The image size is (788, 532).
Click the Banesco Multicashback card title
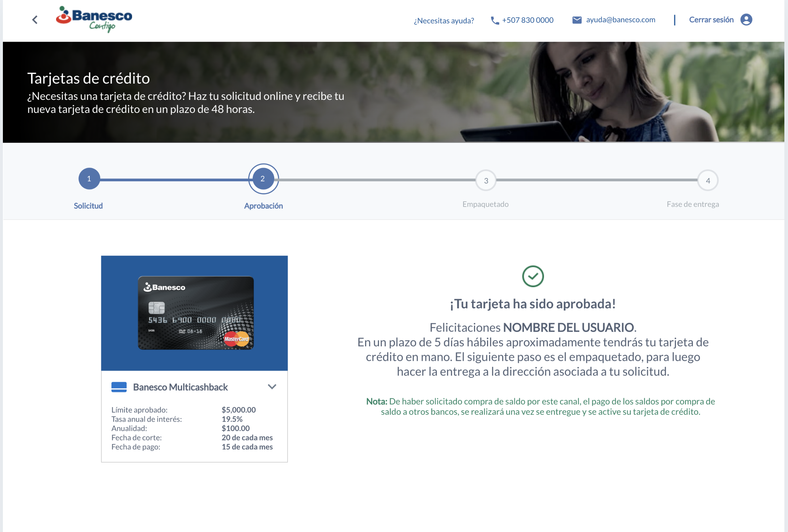180,387
